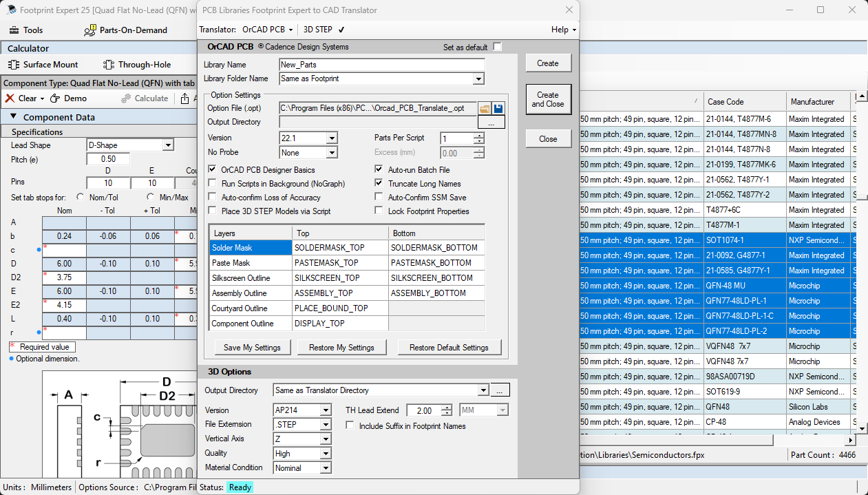The height and width of the screenshot is (495, 868).
Task: Uncheck OrCAD PCB Designer Basics
Action: click(212, 169)
